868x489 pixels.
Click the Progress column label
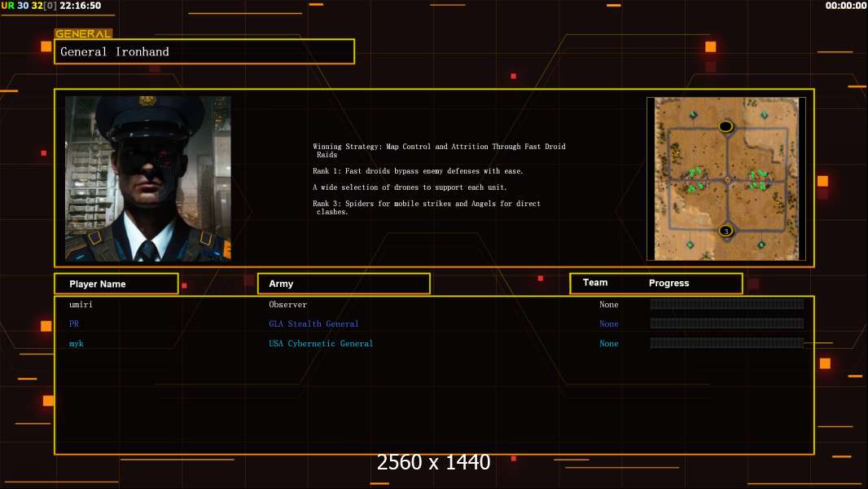pyautogui.click(x=669, y=283)
